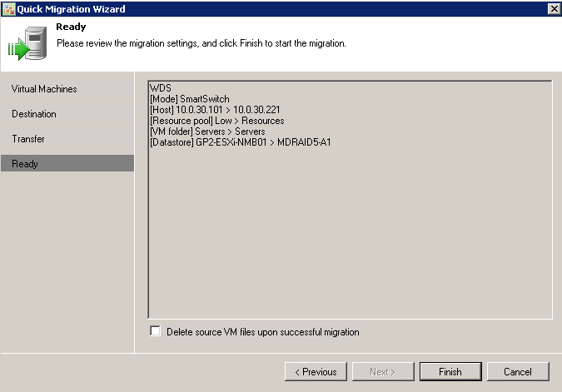Click the WDS line in summary

tap(160, 88)
